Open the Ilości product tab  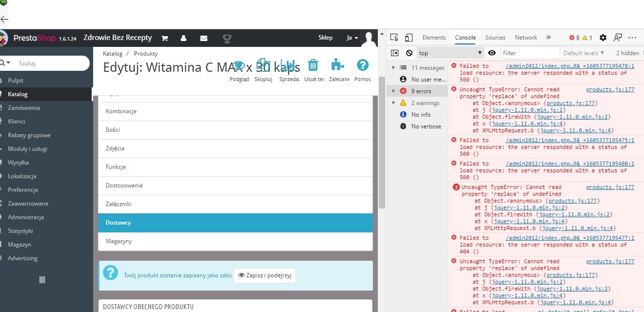pos(235,130)
